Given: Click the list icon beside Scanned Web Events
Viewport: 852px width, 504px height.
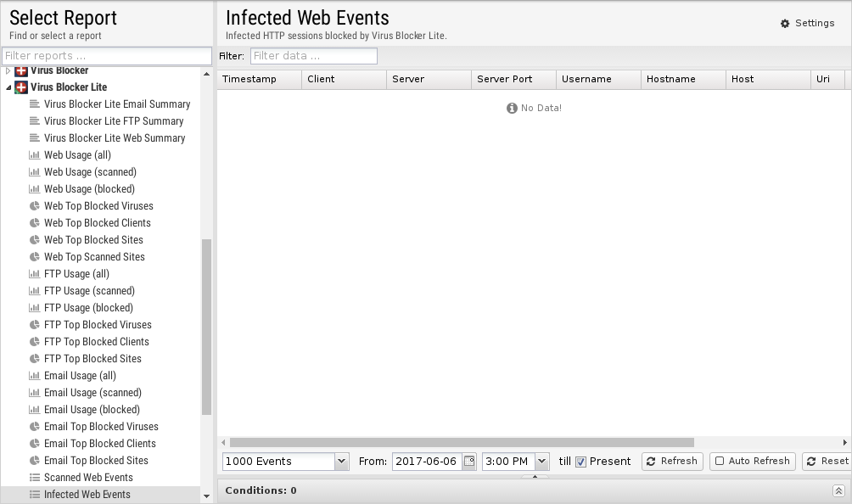Looking at the screenshot, I should 35,478.
